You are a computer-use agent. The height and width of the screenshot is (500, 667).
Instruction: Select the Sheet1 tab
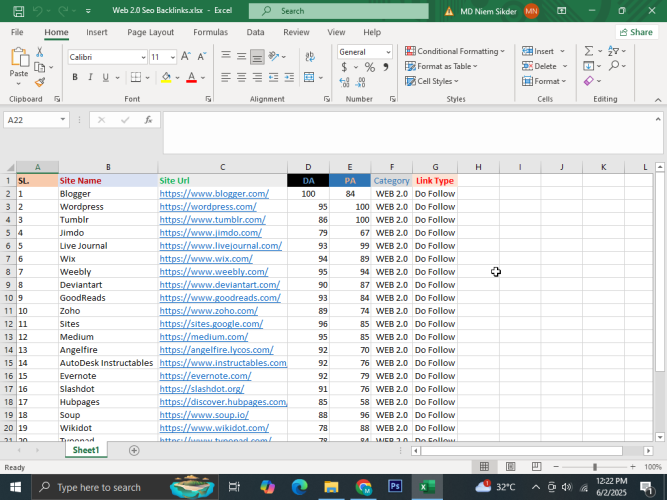[86, 450]
